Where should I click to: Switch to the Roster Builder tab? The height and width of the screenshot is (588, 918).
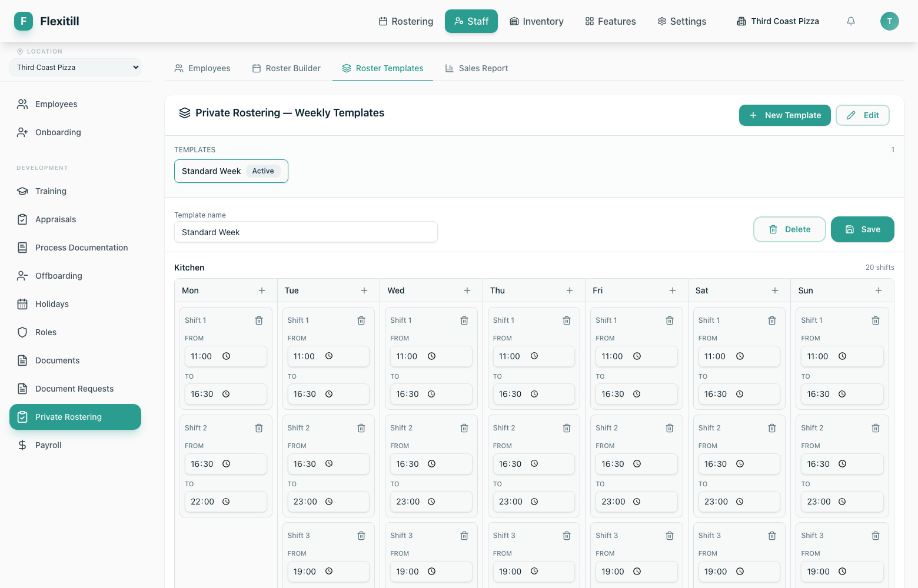click(x=287, y=68)
